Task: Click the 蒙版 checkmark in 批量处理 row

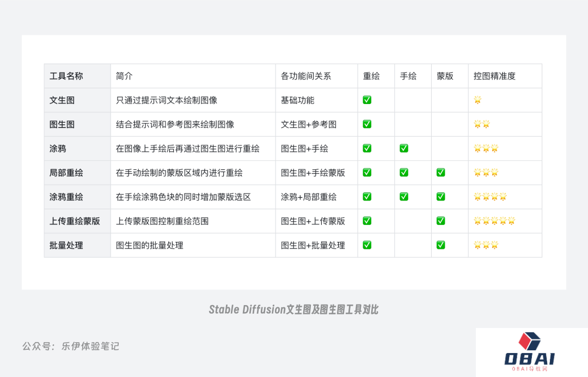Action: (440, 245)
